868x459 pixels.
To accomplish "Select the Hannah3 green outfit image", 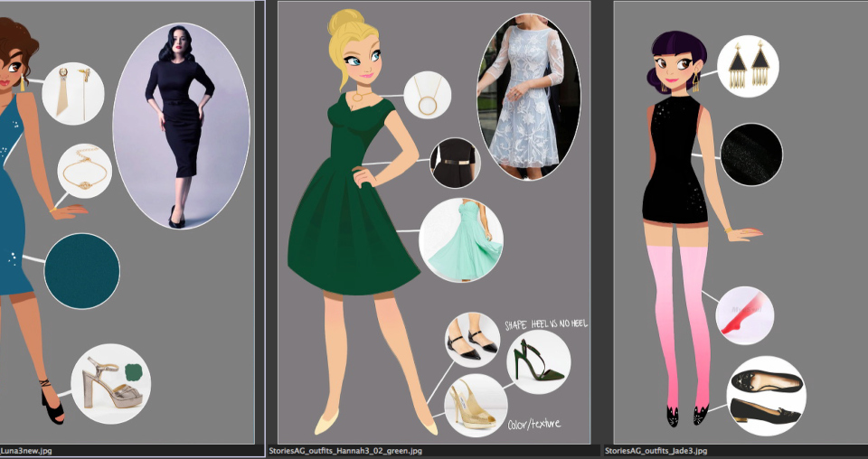I will coord(434,220).
